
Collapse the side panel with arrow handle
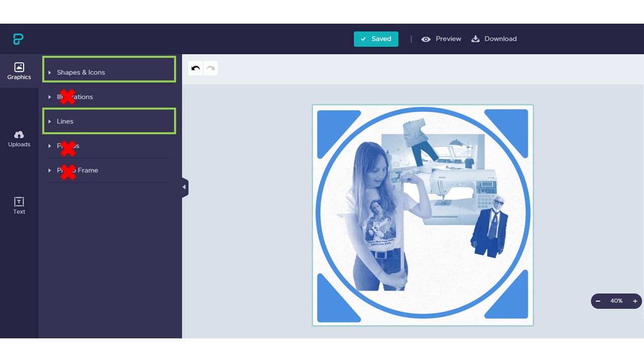point(184,187)
